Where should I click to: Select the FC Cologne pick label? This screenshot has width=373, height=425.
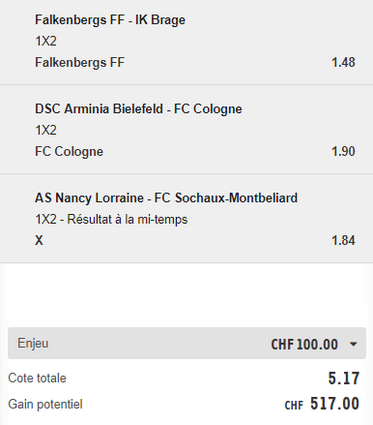[69, 152]
